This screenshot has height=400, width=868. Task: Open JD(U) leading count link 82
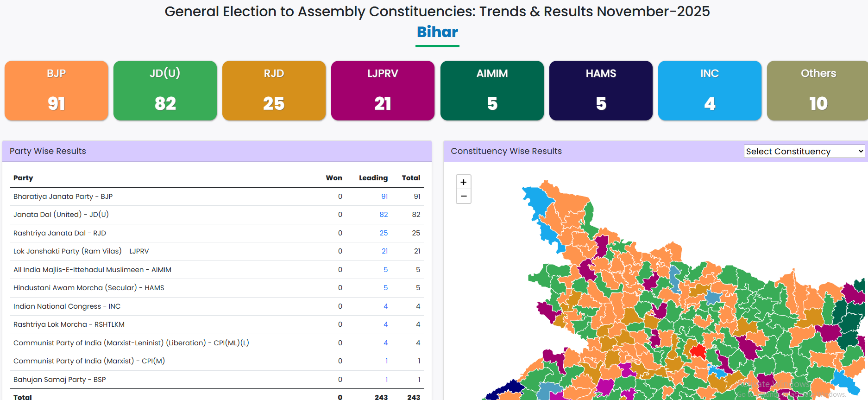pos(384,215)
